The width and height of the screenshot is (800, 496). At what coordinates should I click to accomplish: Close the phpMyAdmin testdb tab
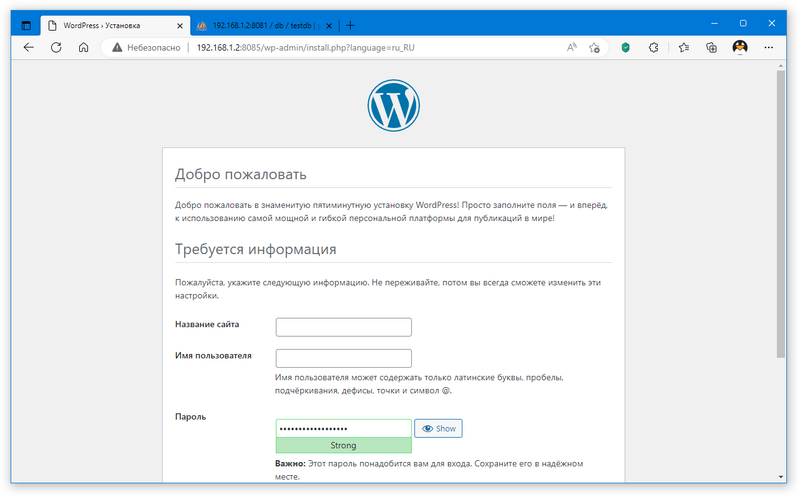329,26
